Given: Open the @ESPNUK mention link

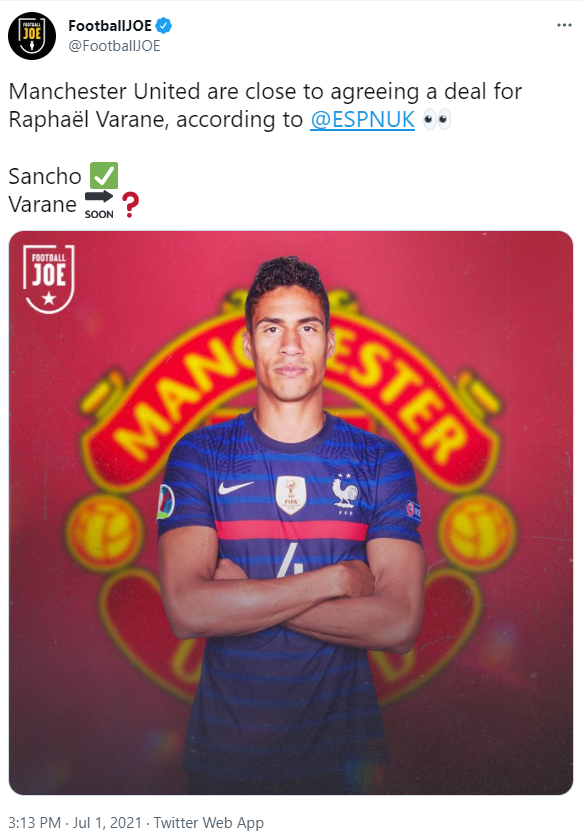Looking at the screenshot, I should pos(362,119).
